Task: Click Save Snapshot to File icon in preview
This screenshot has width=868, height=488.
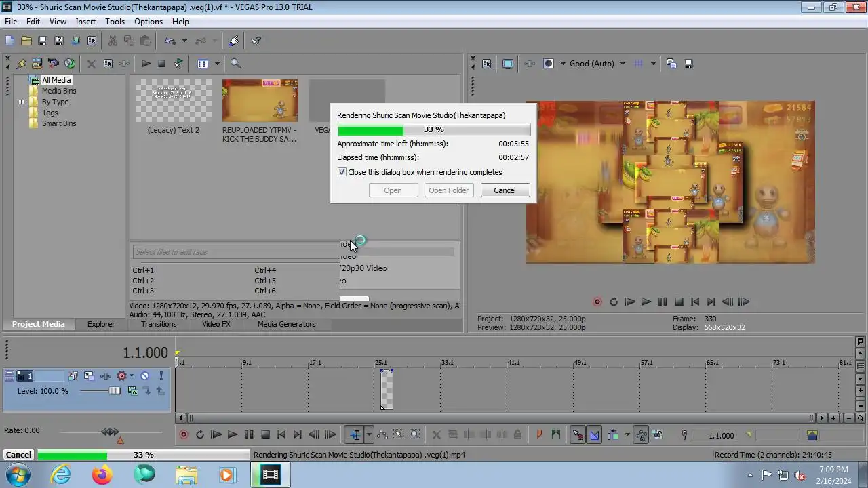Action: click(x=688, y=64)
